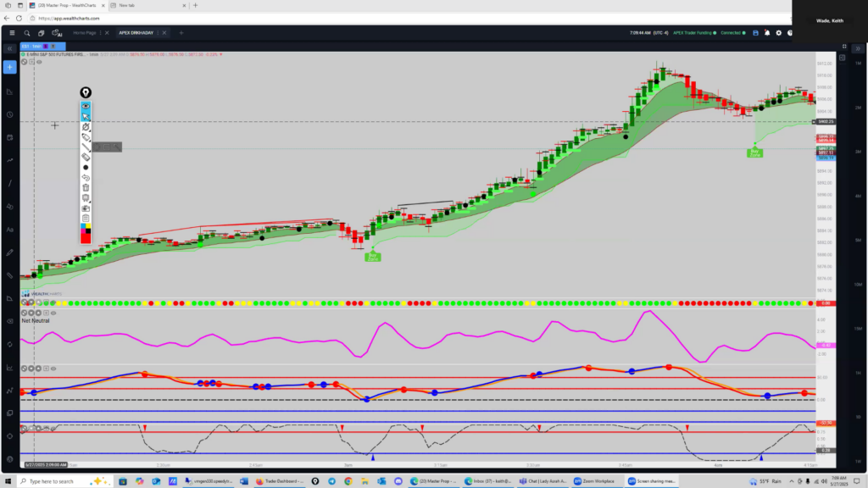Screen dimensions: 868x488
Task: Disable the main chart indicator via circle-slash
Action: (24, 62)
